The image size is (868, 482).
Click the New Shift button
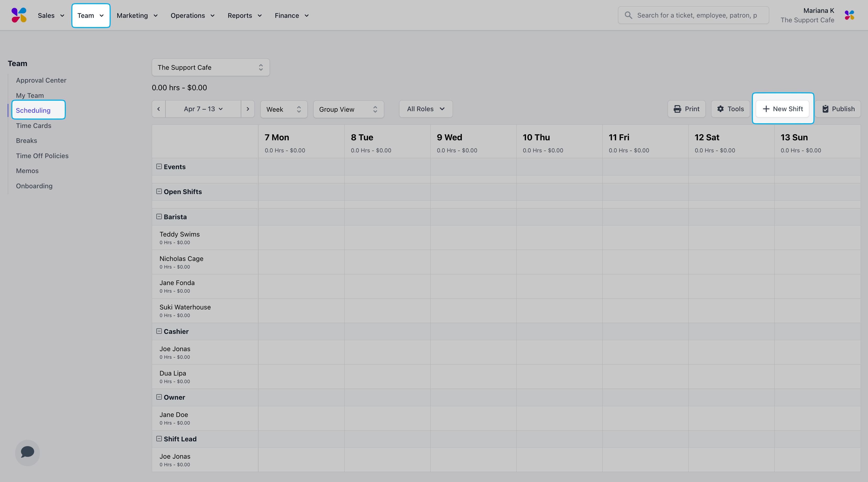click(x=783, y=109)
